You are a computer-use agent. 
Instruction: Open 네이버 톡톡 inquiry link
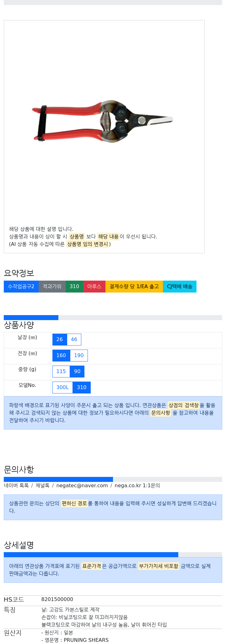(x=16, y=486)
